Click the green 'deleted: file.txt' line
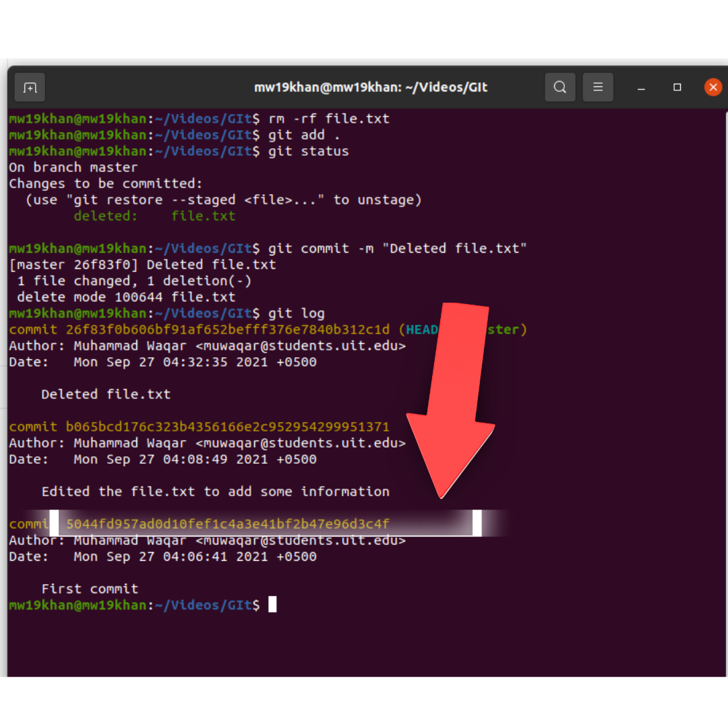The width and height of the screenshot is (728, 728). coord(154,216)
